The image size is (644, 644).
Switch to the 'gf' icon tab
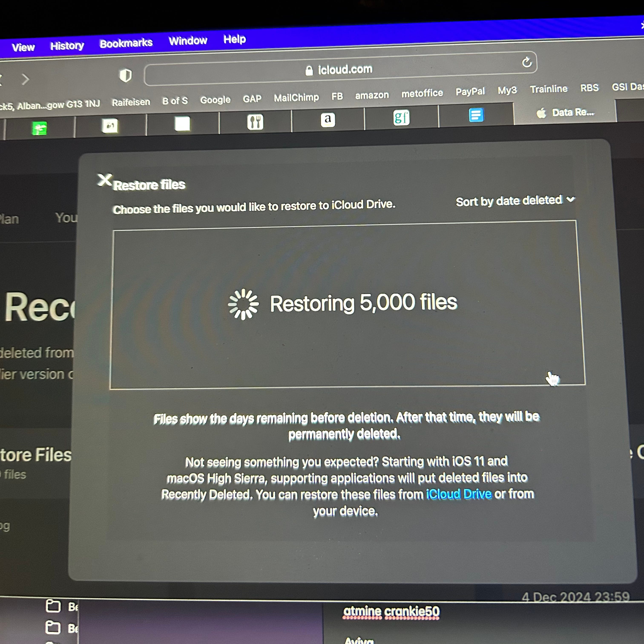click(x=401, y=117)
